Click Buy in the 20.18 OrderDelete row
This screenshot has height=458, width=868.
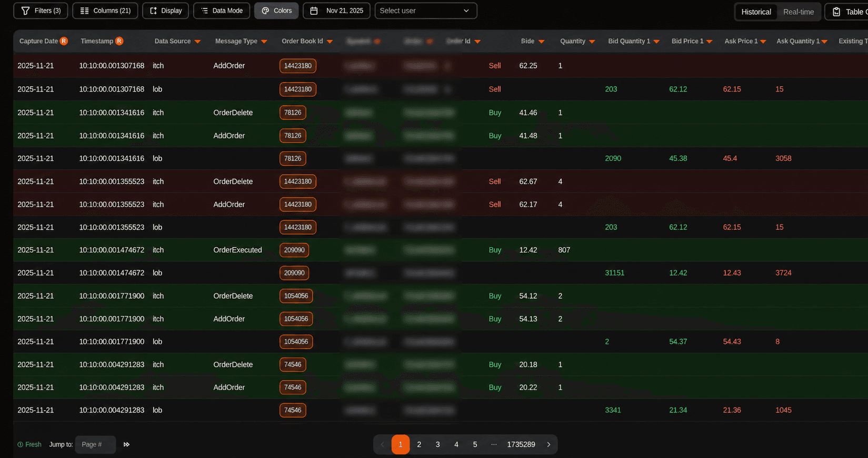(x=495, y=364)
